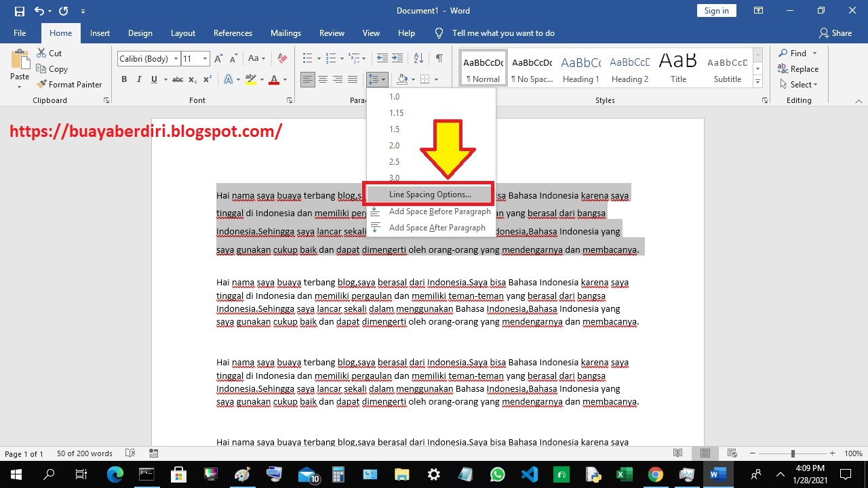Switch to the Layout tab
The height and width of the screenshot is (488, 868).
pyautogui.click(x=182, y=33)
